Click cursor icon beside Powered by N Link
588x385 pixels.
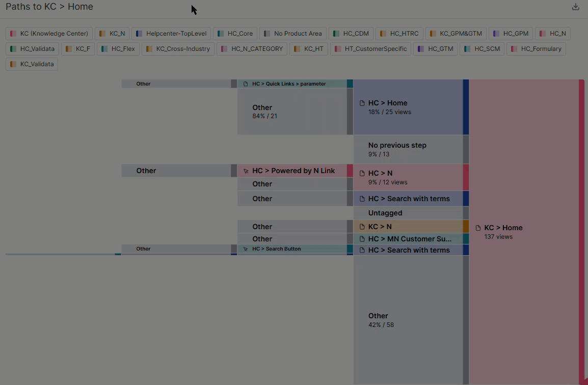click(x=246, y=171)
